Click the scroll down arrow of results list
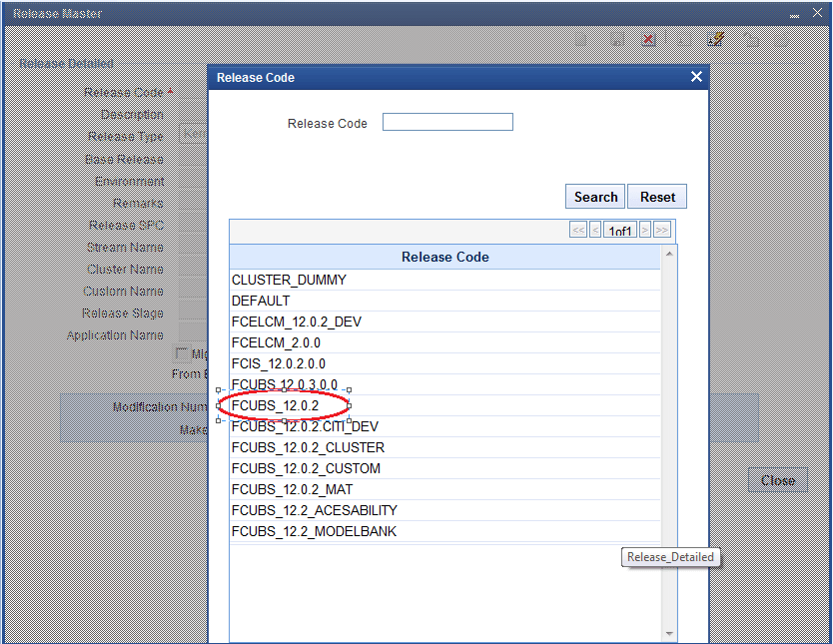The height and width of the screenshot is (644, 833). [x=669, y=633]
